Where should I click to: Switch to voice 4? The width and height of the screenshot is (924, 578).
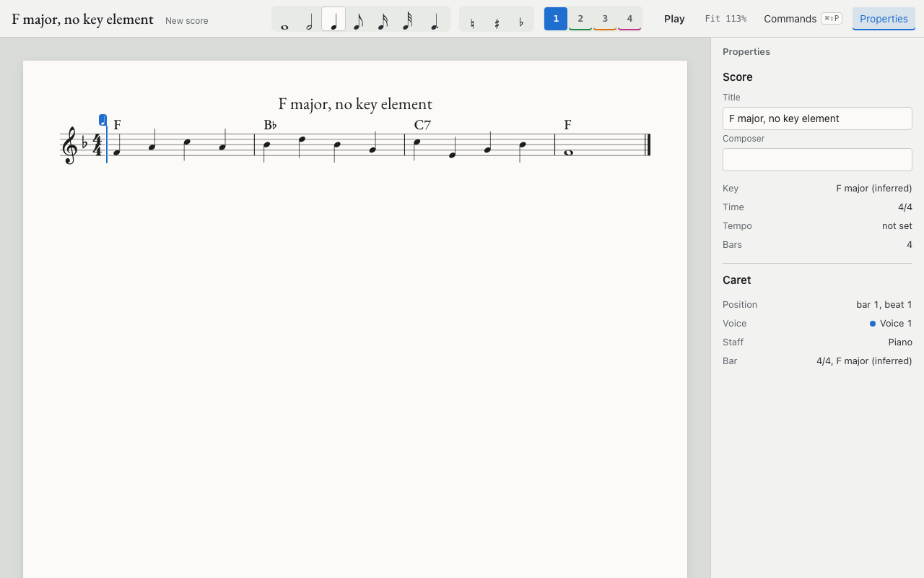point(629,19)
